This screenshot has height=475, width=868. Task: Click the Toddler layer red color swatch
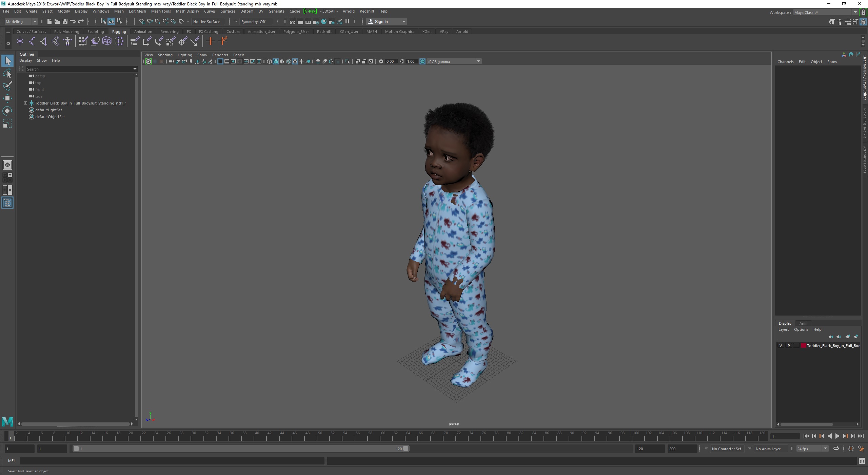[804, 346]
